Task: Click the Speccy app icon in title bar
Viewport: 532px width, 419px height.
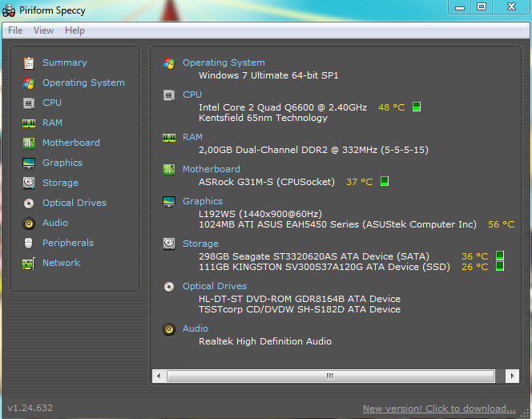Action: point(9,10)
